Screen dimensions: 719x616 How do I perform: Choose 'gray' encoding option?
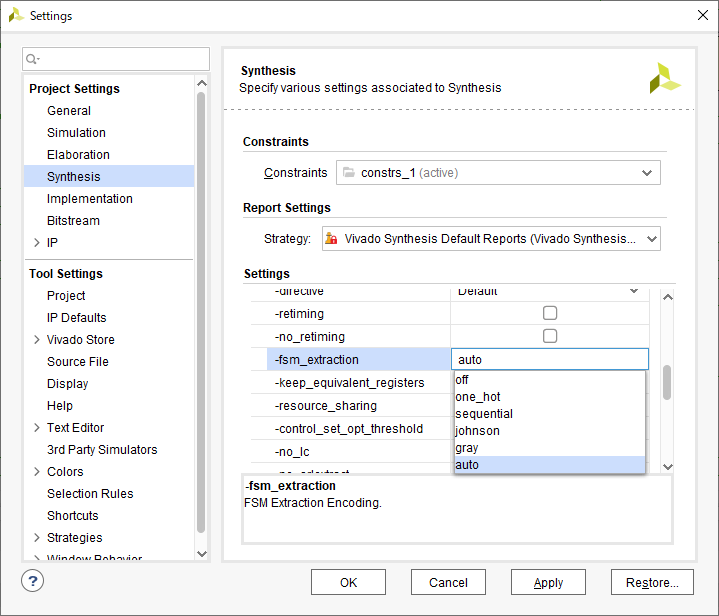pyautogui.click(x=549, y=448)
